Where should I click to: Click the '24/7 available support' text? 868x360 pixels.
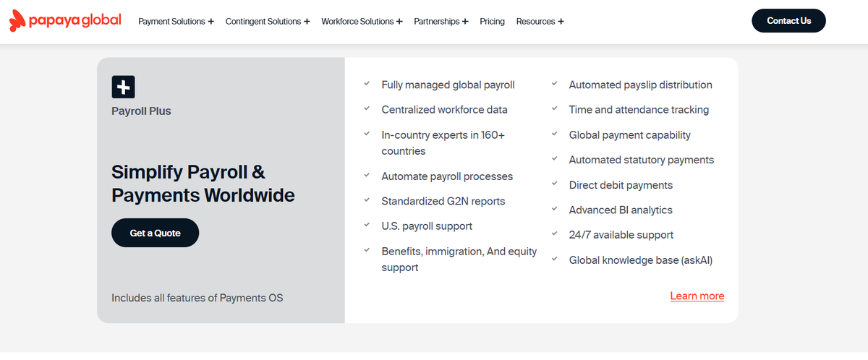[x=621, y=235]
